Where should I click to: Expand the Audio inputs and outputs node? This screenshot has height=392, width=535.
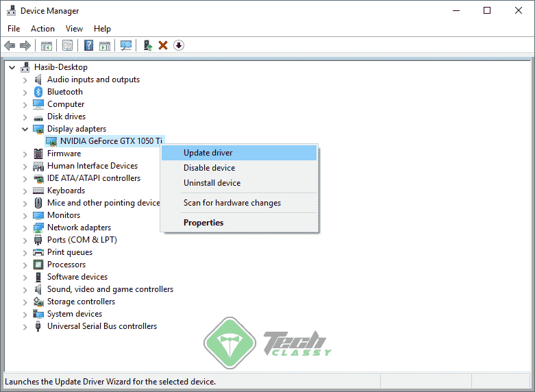tap(25, 80)
